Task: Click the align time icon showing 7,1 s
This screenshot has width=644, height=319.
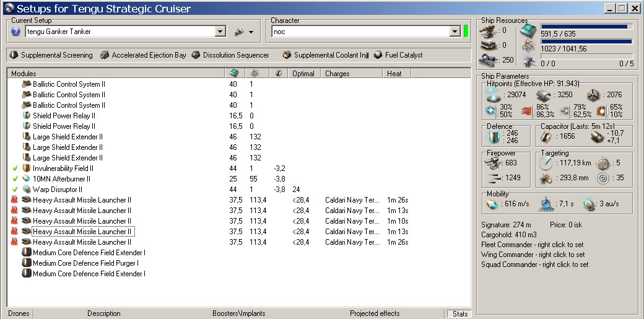Action: (546, 204)
